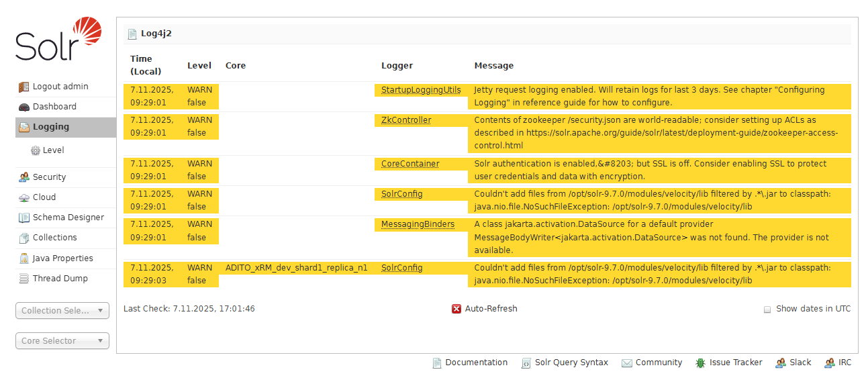Screen dimensions: 868x382
Task: Open the Slack footer link
Action: tap(793, 363)
